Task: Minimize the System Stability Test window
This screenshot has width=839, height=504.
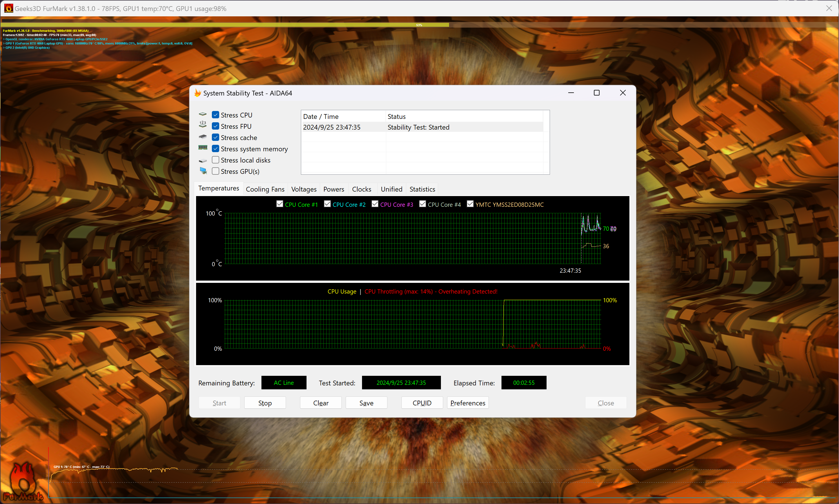Action: 571,93
